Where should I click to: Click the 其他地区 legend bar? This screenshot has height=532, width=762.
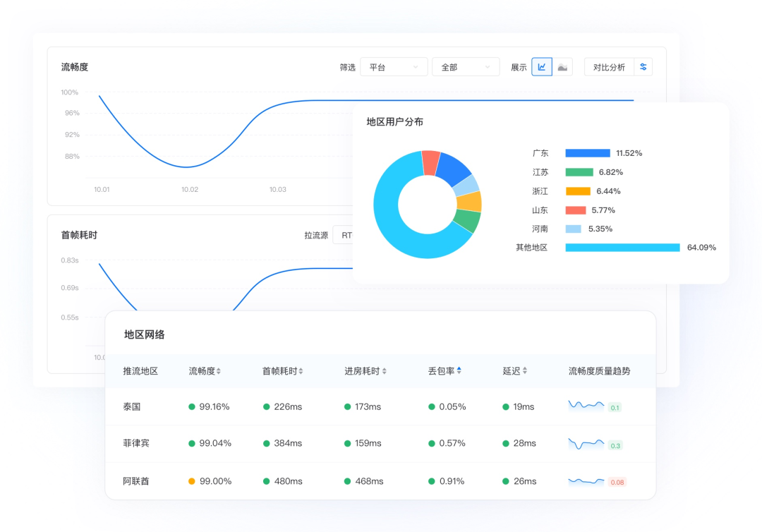coord(622,248)
